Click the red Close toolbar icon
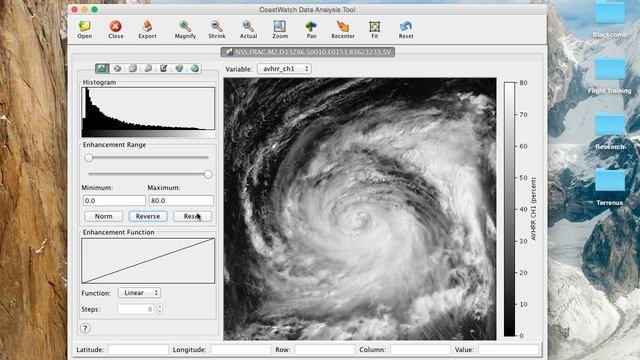640x360 pixels. click(x=116, y=29)
